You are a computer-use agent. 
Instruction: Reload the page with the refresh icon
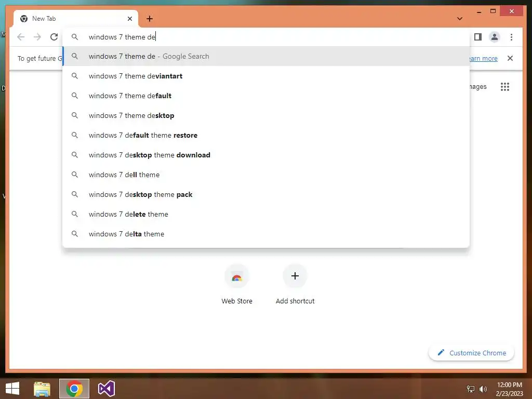(54, 37)
